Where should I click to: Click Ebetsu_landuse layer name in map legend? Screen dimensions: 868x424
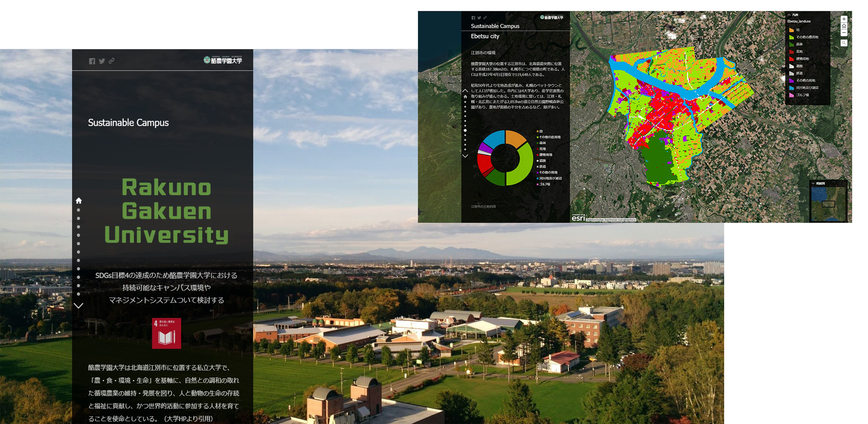pos(799,21)
